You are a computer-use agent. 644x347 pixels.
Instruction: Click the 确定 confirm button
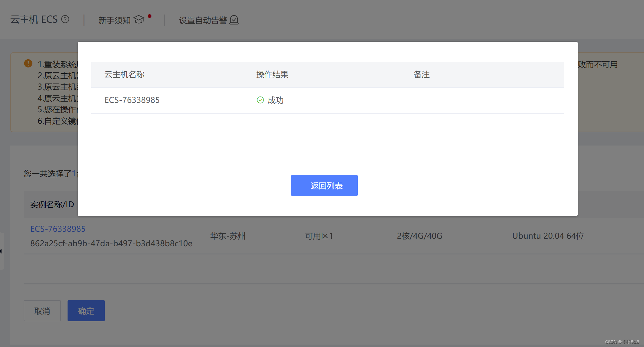pos(86,311)
